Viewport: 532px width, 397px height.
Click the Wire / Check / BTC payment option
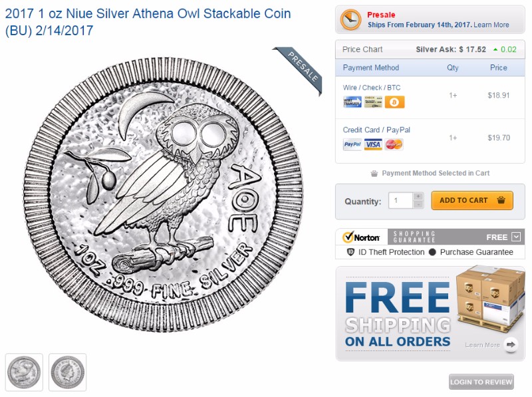[372, 87]
